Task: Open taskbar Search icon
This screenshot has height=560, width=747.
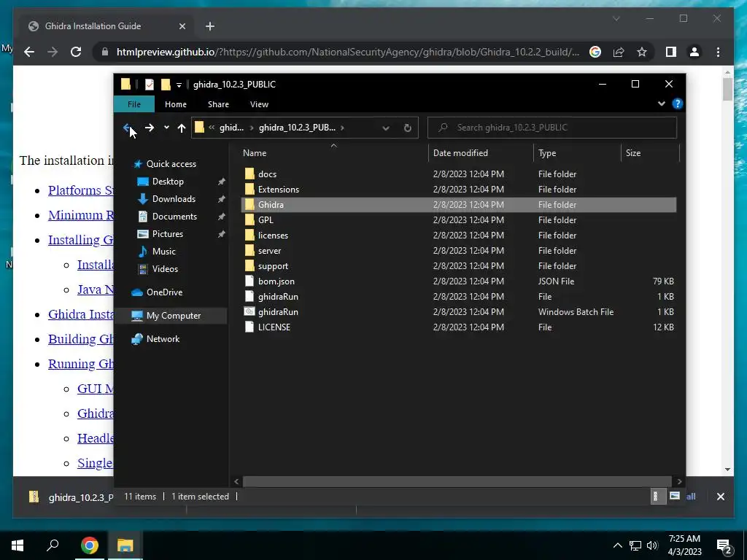Action: pos(53,545)
